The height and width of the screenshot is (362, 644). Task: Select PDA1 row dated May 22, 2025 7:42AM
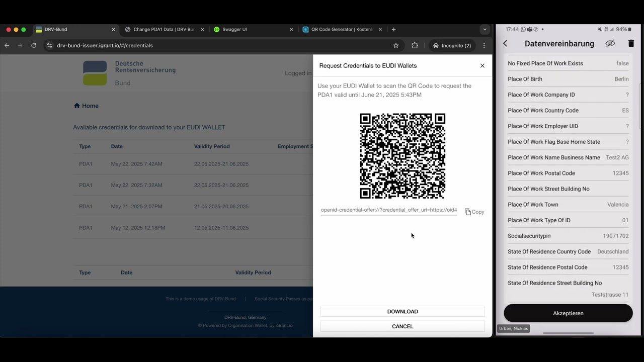tap(194, 164)
